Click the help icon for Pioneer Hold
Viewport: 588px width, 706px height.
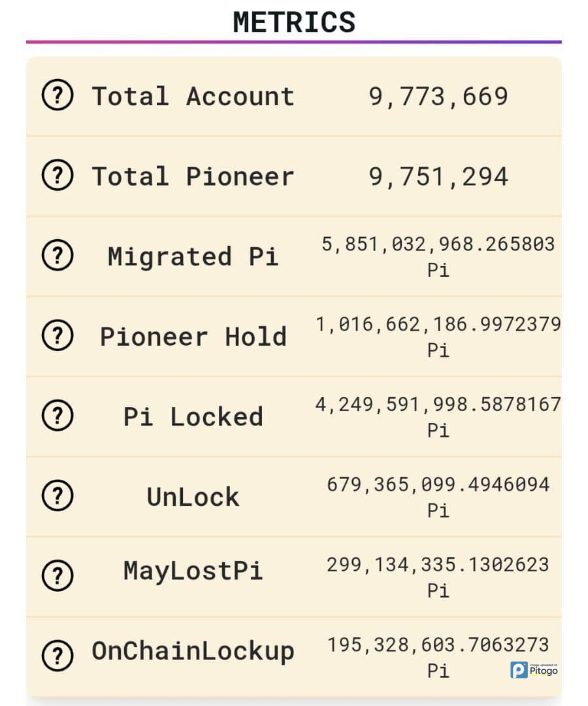57,336
